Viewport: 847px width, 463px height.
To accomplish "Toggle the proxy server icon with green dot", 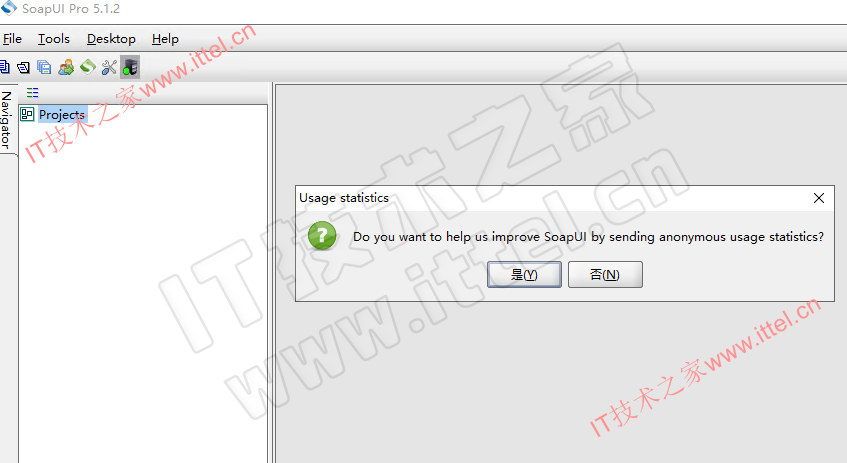I will (x=130, y=68).
